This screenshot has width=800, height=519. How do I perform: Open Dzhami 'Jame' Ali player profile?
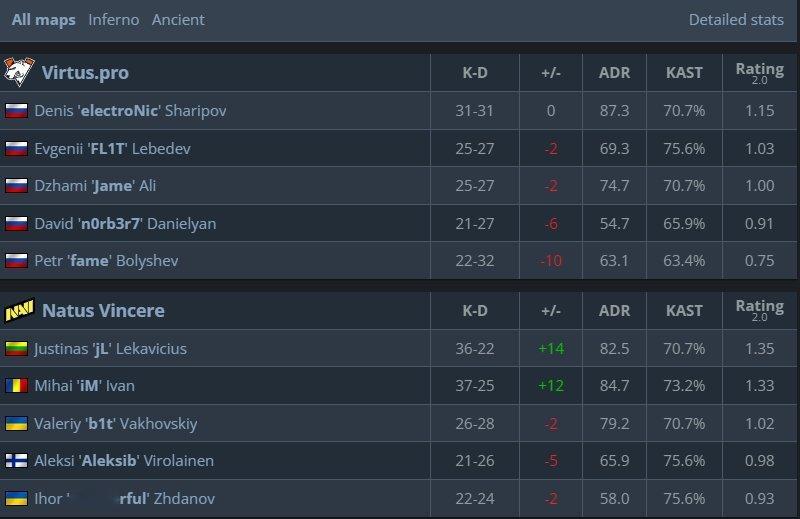tap(95, 186)
